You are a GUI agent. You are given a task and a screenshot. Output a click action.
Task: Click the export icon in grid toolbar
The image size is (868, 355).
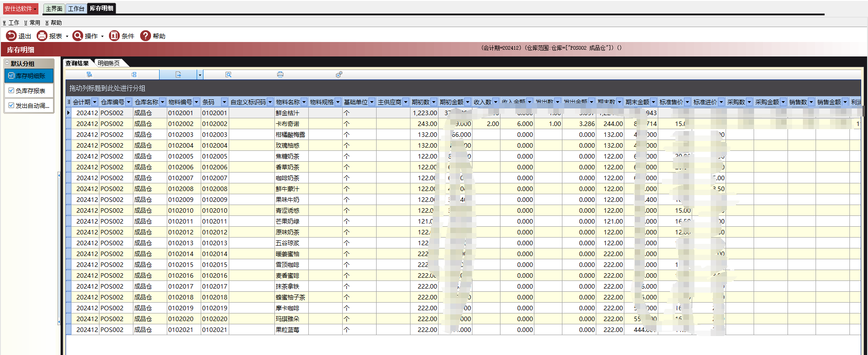pyautogui.click(x=178, y=75)
